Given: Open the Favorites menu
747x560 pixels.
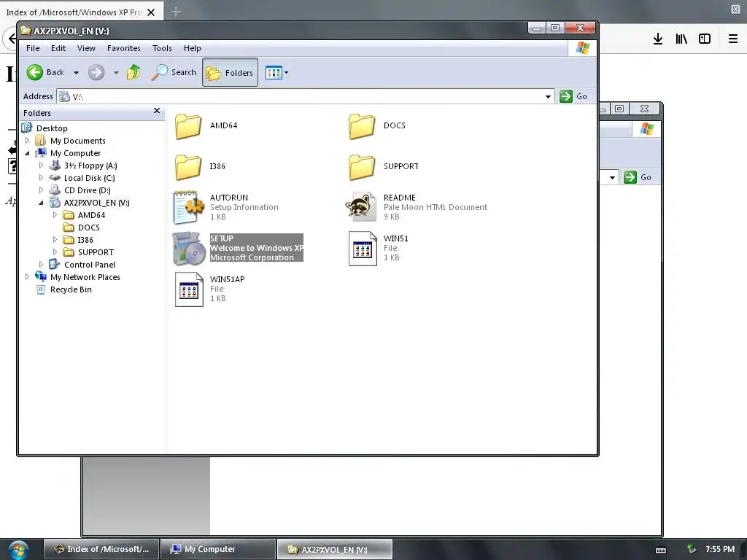Looking at the screenshot, I should (124, 48).
